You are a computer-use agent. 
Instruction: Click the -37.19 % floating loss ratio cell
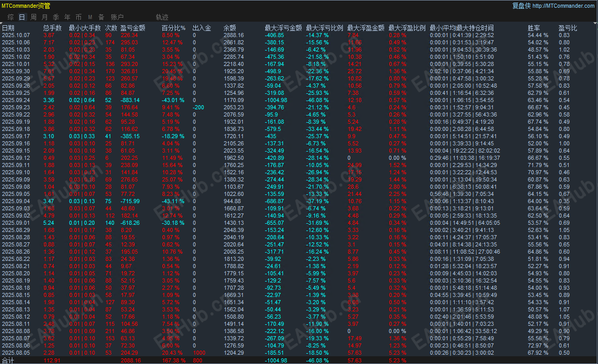point(318,201)
